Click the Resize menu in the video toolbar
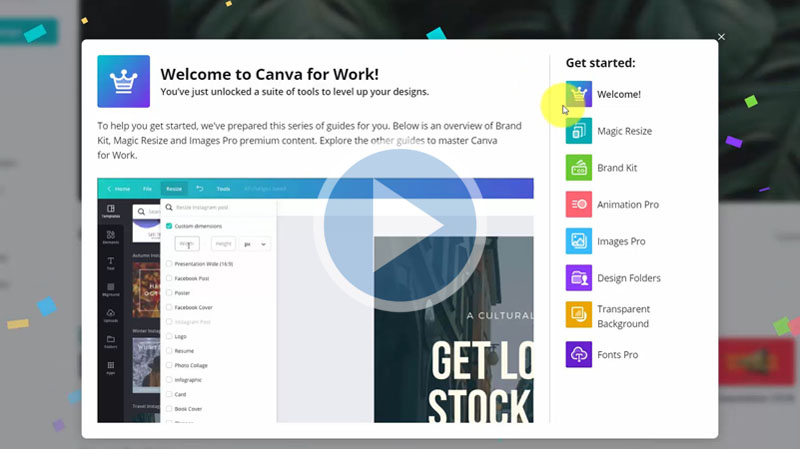 tap(174, 188)
